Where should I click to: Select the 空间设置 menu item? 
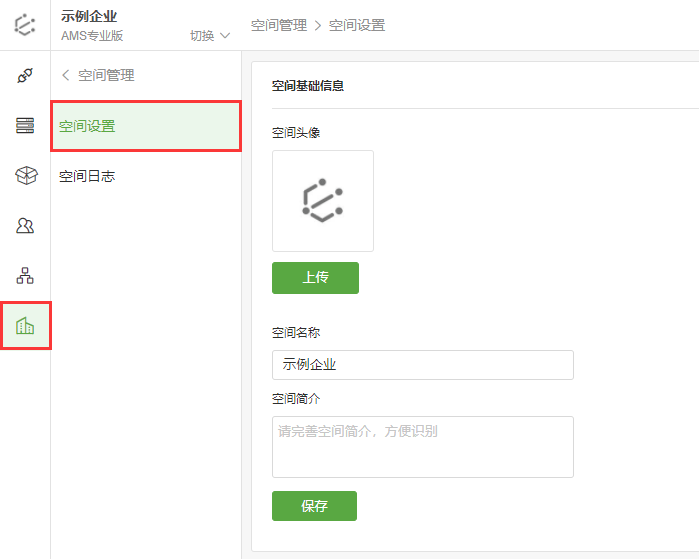coord(146,126)
